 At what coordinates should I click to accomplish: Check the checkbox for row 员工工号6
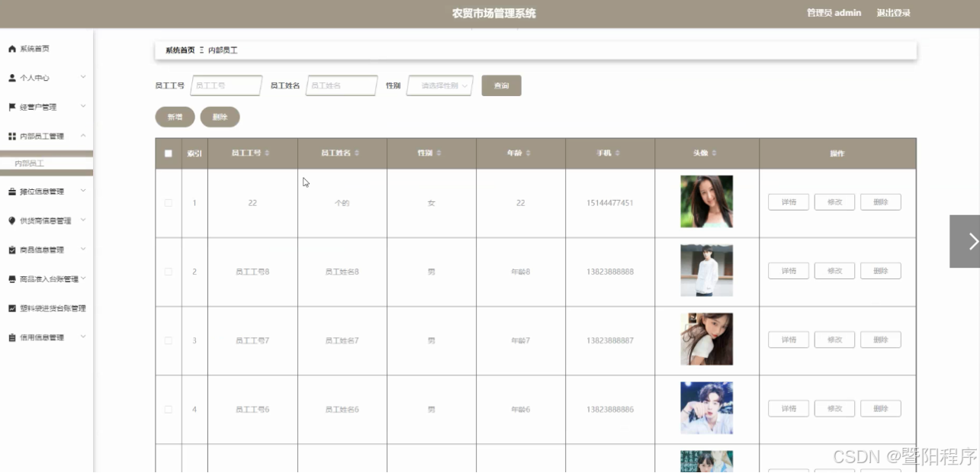[169, 410]
